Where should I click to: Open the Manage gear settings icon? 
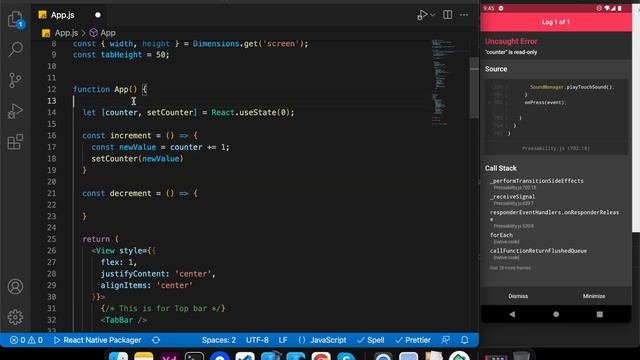click(15, 317)
